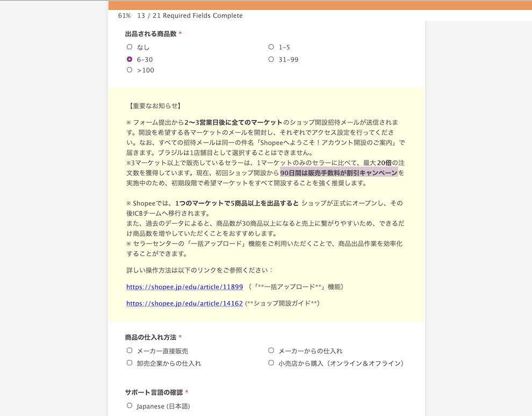Select the 1–5 products radio option
532x416 pixels.
pyautogui.click(x=271, y=47)
